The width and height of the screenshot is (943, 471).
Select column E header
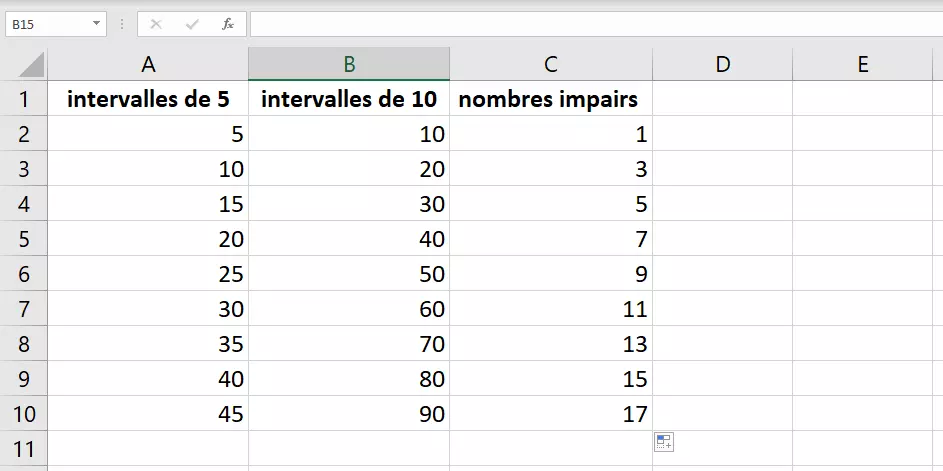click(x=863, y=64)
